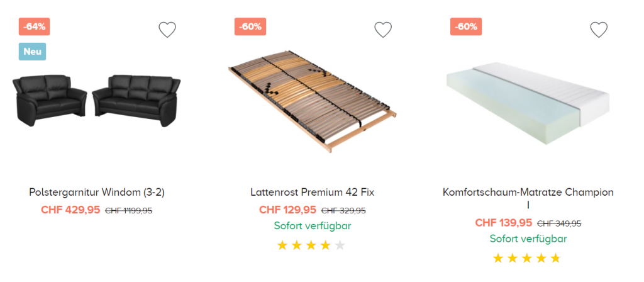Click the CHF 129,95 sale price

[287, 210]
